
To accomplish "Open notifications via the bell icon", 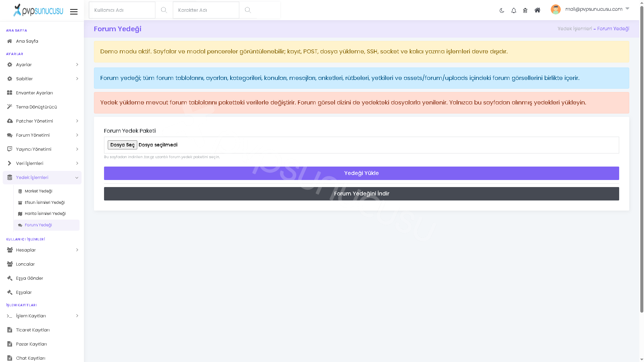I will [x=513, y=10].
